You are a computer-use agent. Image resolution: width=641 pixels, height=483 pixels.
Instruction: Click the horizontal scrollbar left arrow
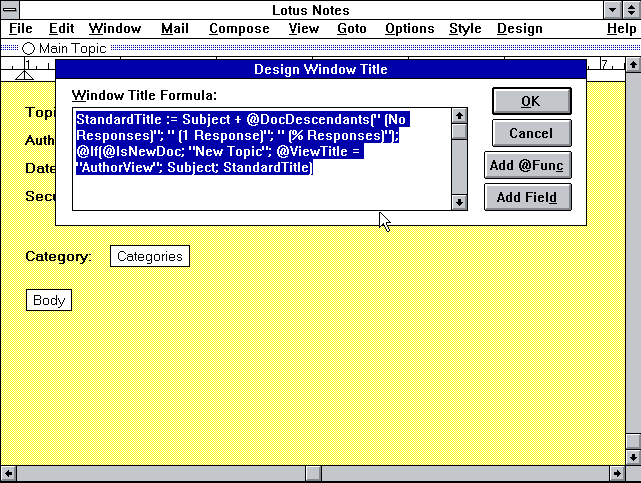(9, 473)
